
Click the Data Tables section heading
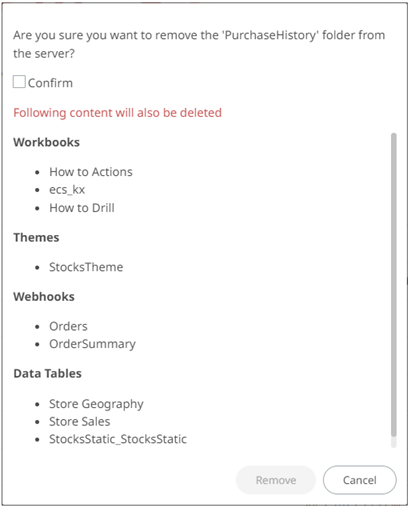tap(47, 373)
